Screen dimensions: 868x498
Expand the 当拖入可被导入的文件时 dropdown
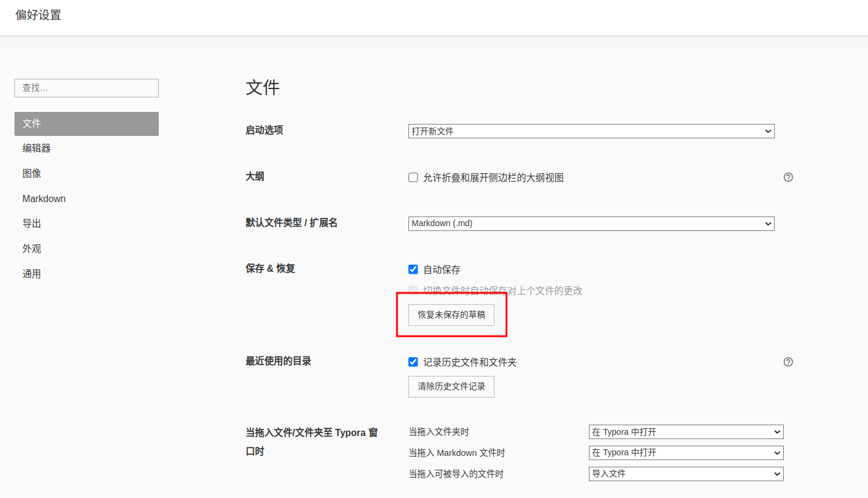[x=686, y=474]
